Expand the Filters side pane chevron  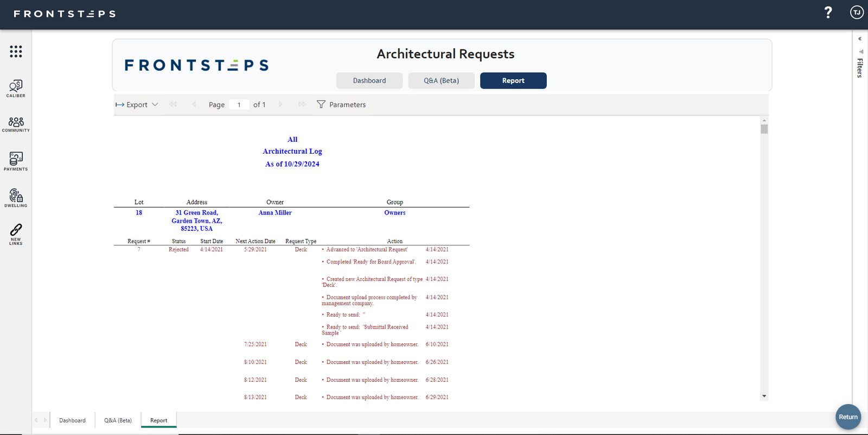(x=860, y=39)
